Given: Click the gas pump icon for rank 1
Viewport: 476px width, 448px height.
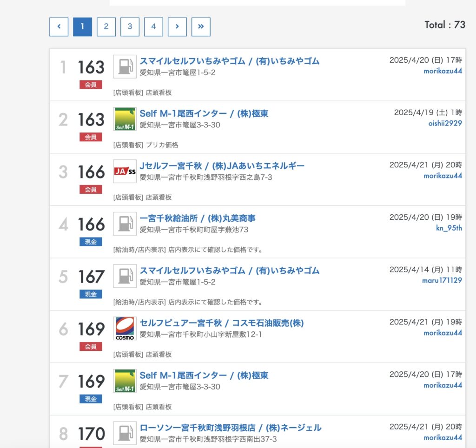Looking at the screenshot, I should point(125,66).
